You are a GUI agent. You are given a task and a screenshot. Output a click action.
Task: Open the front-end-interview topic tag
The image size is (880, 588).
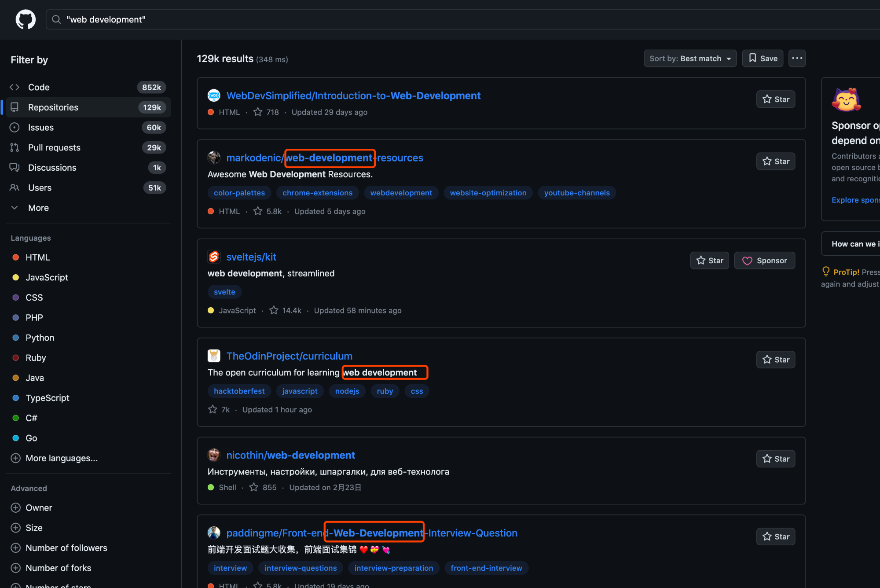(x=486, y=568)
